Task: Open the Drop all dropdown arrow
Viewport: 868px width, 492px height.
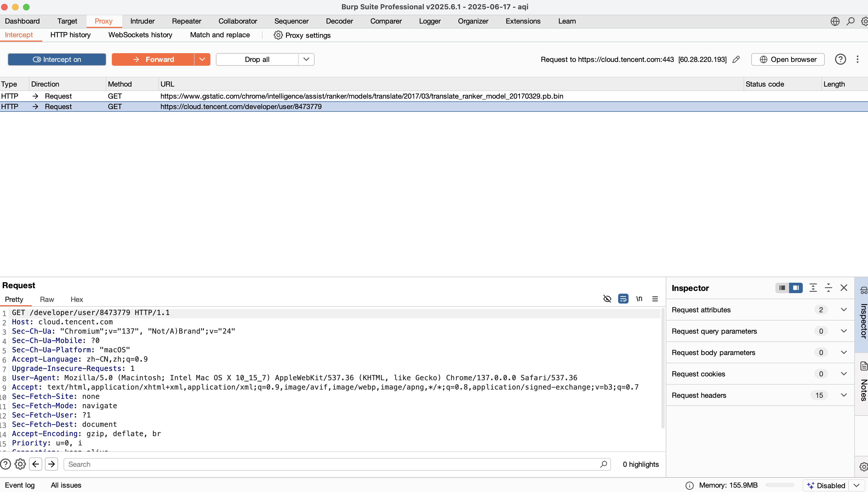Action: (306, 59)
